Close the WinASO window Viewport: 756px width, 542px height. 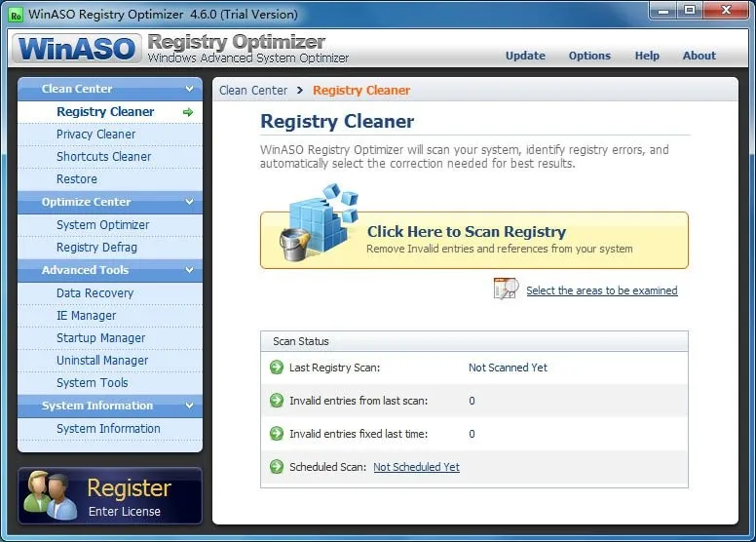pyautogui.click(x=726, y=10)
